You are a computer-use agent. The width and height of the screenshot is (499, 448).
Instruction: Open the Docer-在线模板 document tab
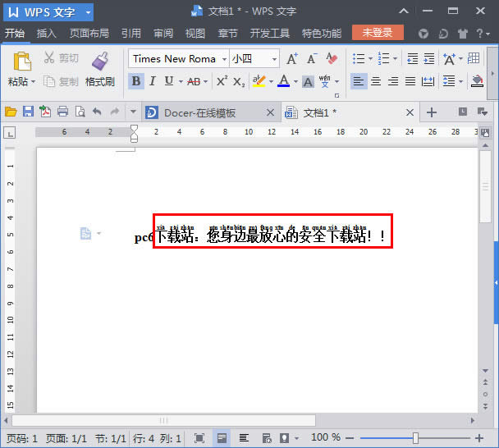(x=199, y=112)
